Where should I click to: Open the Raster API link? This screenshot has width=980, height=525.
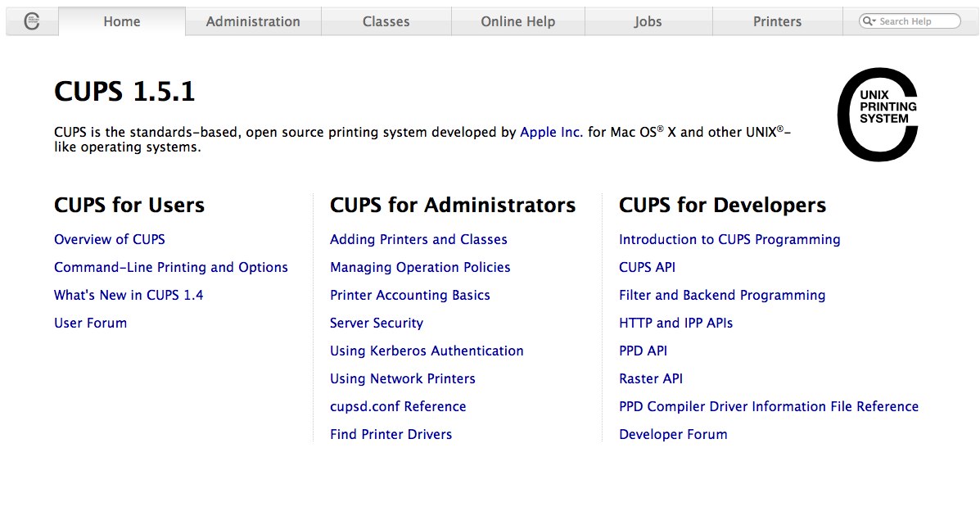(651, 378)
